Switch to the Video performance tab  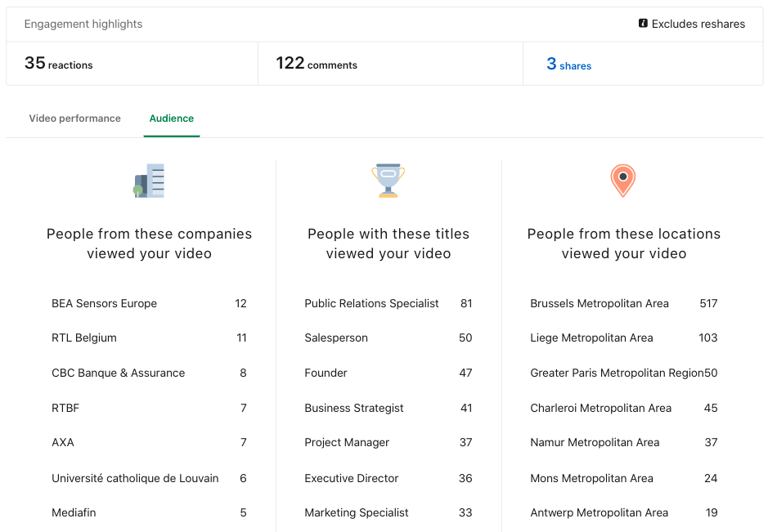point(74,118)
